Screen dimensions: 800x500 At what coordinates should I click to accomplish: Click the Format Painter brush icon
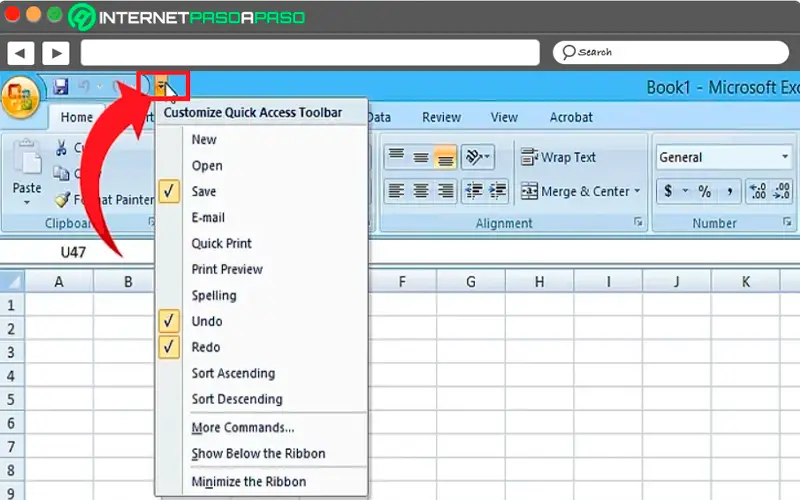point(62,199)
